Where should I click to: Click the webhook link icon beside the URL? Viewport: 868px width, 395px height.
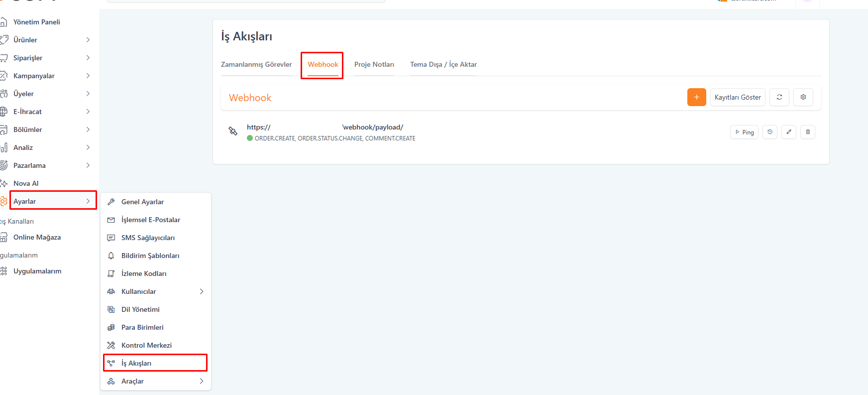pyautogui.click(x=233, y=131)
